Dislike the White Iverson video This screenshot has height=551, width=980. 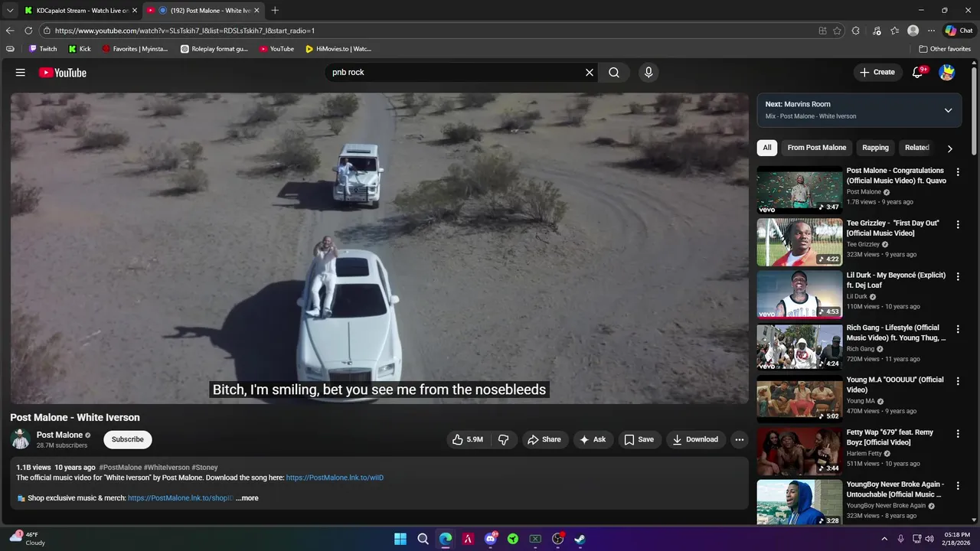point(503,439)
